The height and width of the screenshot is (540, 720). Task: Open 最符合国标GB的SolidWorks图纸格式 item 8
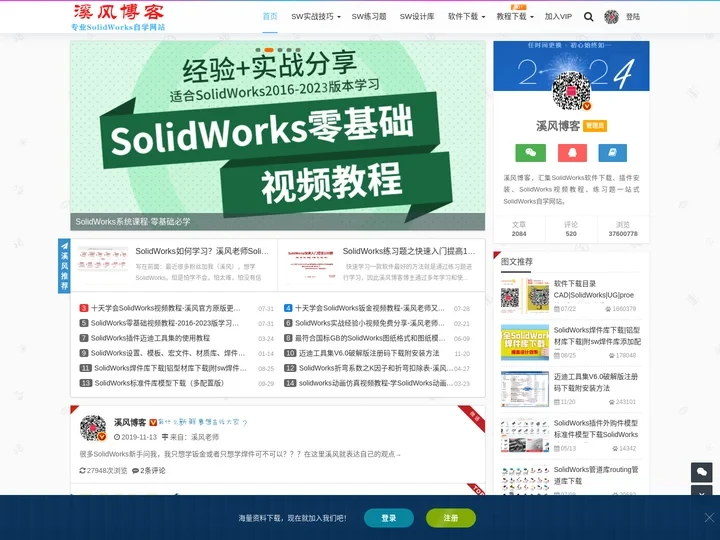click(370, 338)
